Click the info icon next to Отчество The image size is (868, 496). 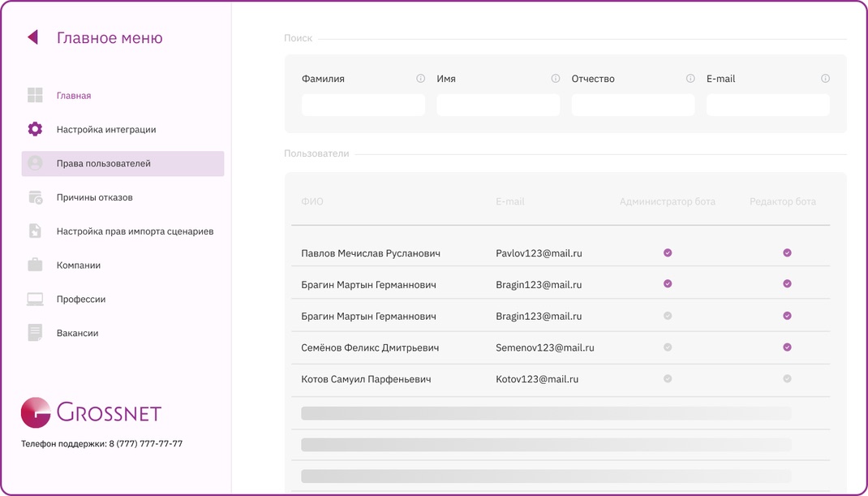[x=690, y=79]
